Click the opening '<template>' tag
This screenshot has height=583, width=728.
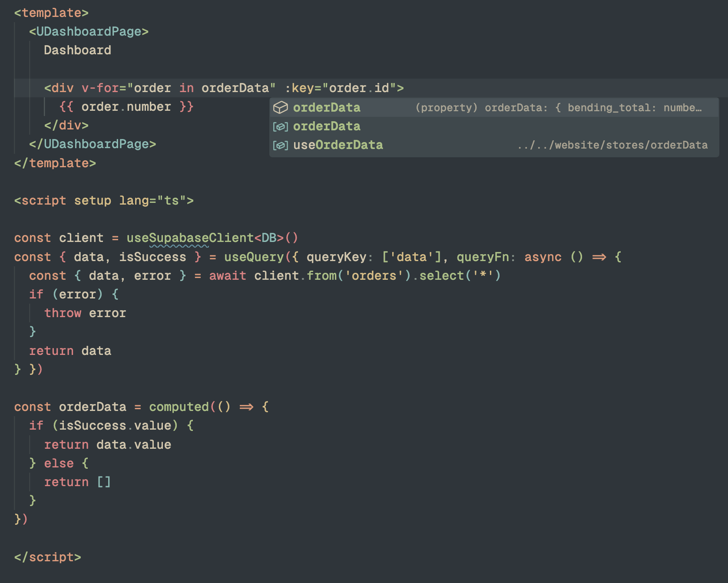[51, 13]
